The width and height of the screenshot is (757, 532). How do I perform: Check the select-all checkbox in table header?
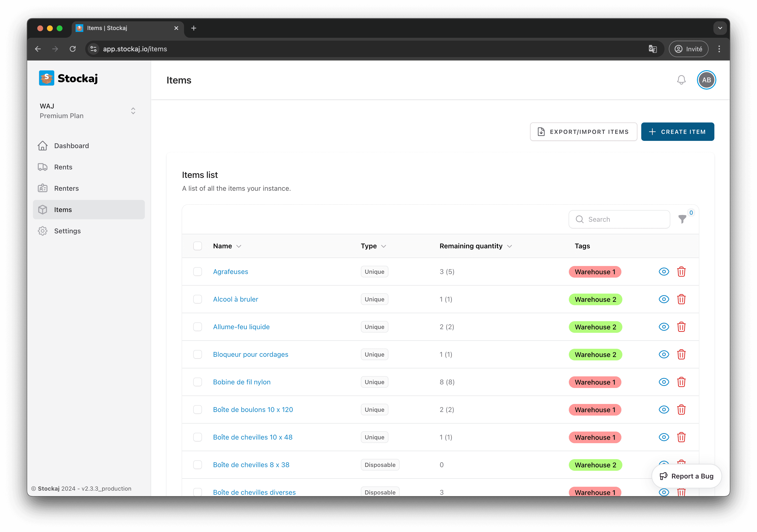[198, 246]
